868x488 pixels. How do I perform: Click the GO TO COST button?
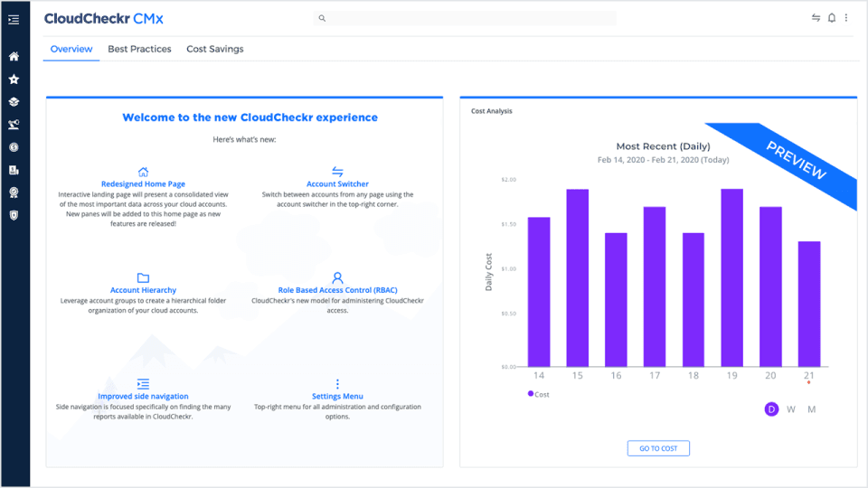coord(658,448)
